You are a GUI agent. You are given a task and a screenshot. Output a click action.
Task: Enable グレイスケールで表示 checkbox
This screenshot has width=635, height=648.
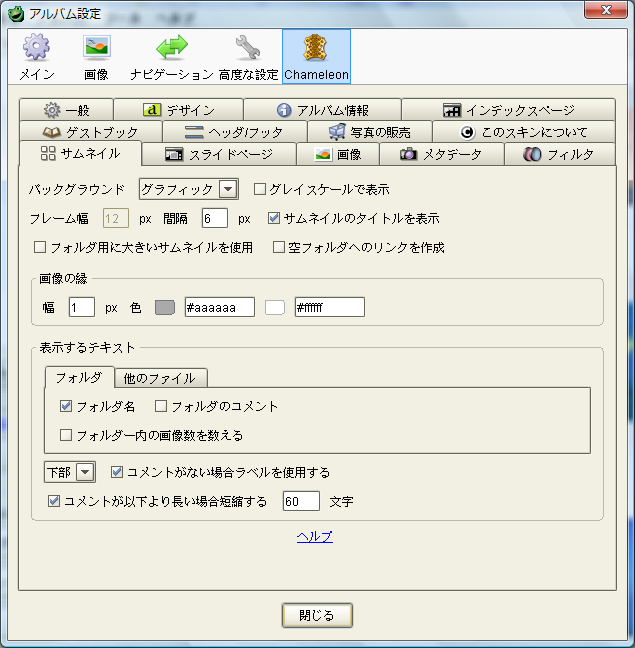[260, 189]
